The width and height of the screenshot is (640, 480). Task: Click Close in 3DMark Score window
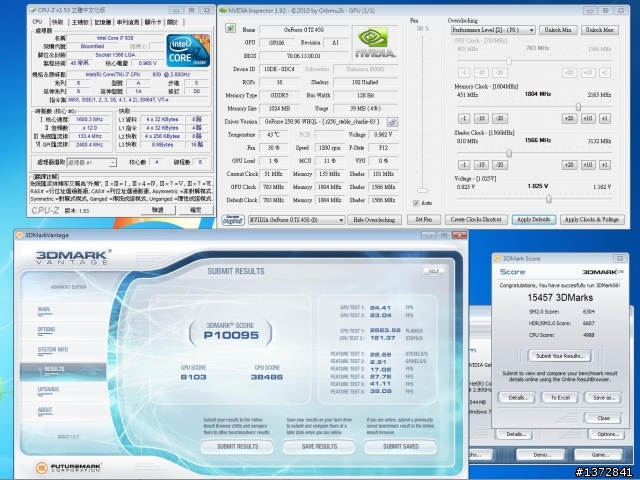coord(603,418)
